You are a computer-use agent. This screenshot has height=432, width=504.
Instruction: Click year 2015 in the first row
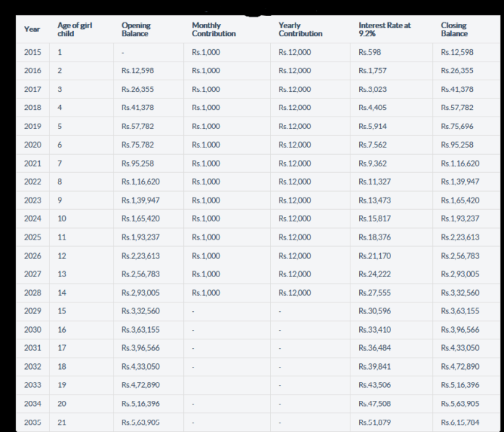coord(33,52)
